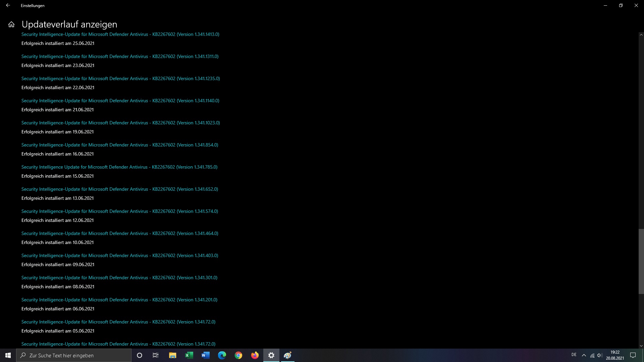
Task: Click text 'Erfolgreich installiert am 21.06.2021'
Action: coord(57,110)
